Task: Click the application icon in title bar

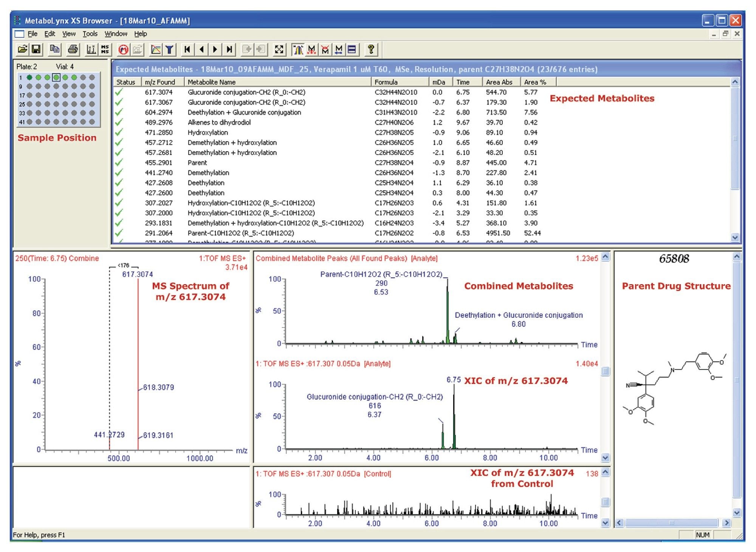Action: (17, 20)
